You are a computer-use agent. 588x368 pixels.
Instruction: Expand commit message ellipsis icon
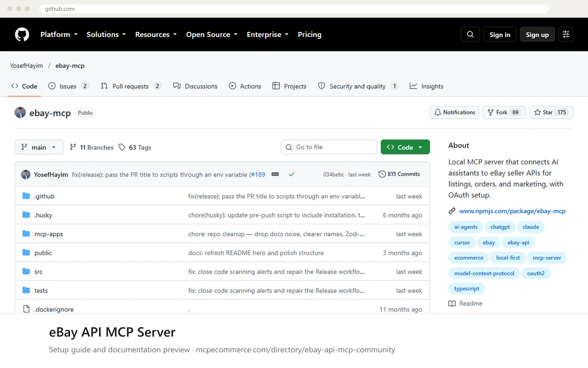tap(275, 174)
